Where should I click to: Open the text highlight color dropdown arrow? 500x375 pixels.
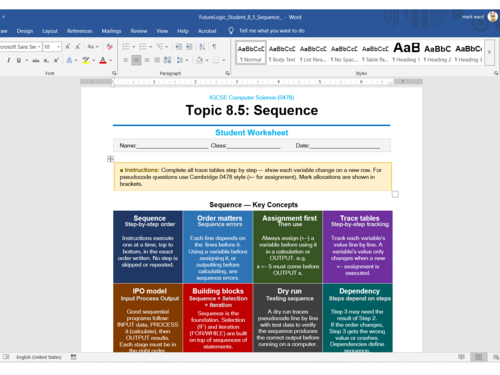click(94, 60)
